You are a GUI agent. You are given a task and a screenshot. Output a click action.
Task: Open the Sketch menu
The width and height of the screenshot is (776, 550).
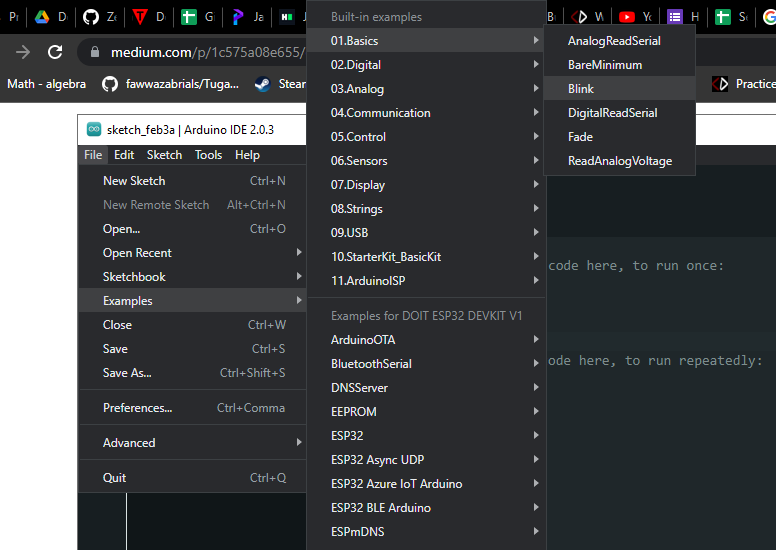pos(164,155)
